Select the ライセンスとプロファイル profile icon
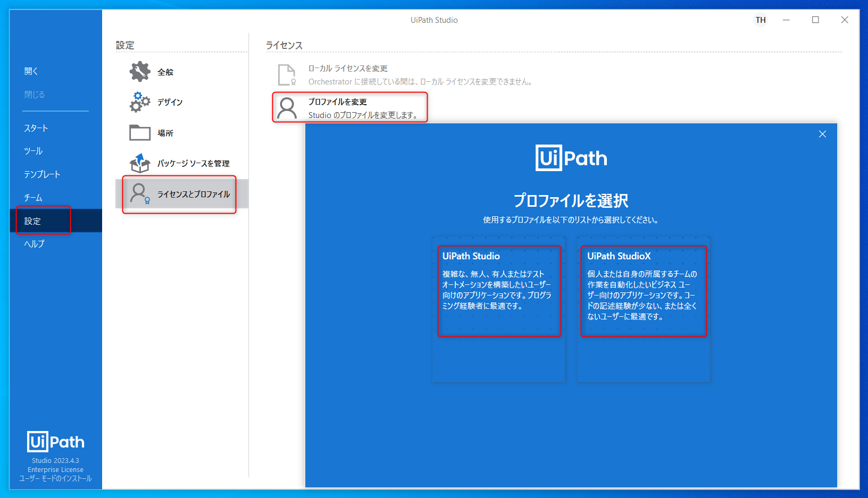This screenshot has width=868, height=498. tap(139, 195)
